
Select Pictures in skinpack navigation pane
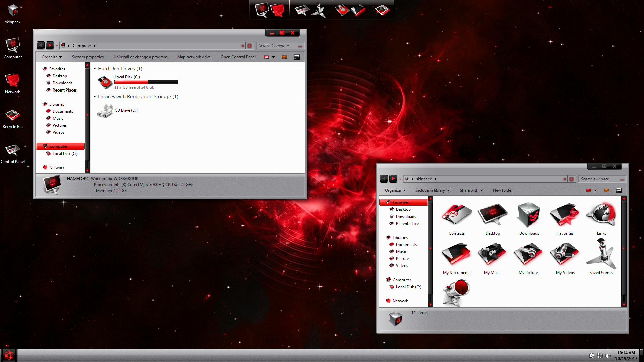(403, 259)
